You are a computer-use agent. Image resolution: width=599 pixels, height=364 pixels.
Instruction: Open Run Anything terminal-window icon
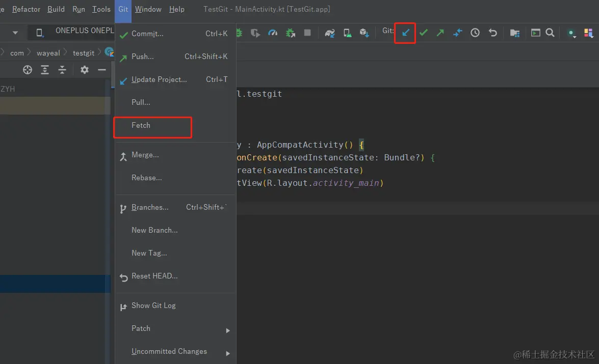click(x=536, y=33)
